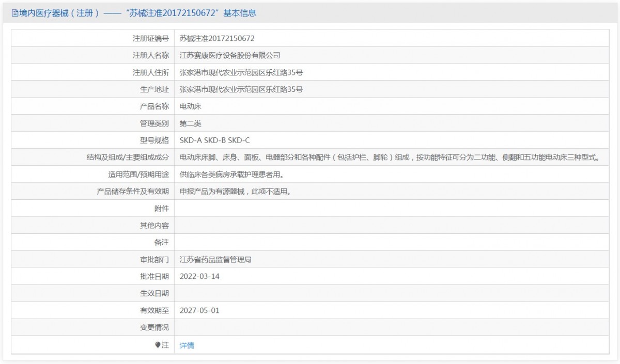Click the 有效期至 label
This screenshot has height=364, width=620.
tap(154, 311)
